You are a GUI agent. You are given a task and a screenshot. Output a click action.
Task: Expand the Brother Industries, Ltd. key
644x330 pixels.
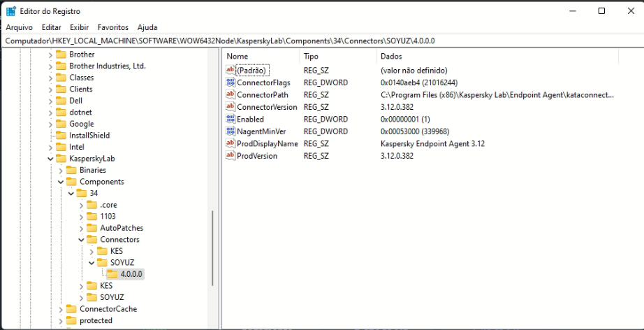point(50,66)
